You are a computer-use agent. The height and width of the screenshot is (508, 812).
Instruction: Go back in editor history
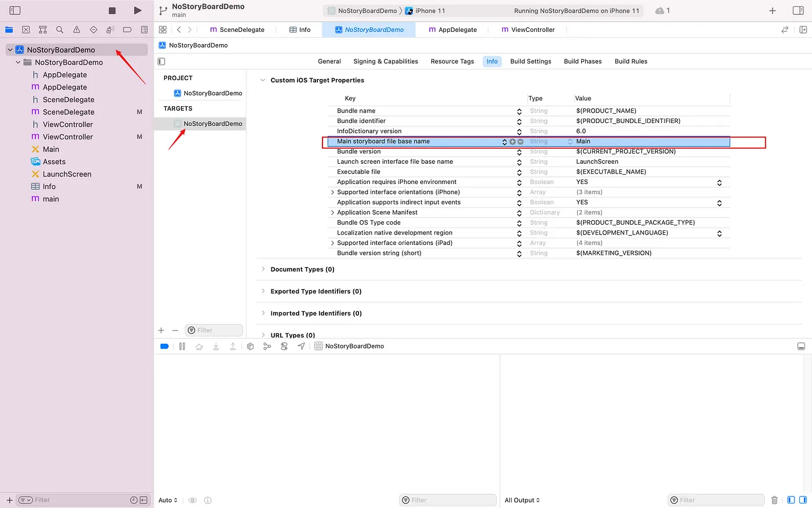pyautogui.click(x=179, y=30)
